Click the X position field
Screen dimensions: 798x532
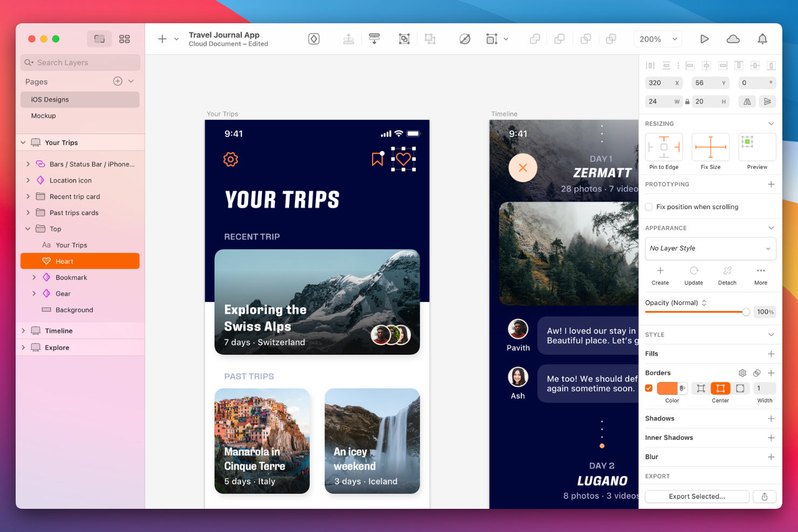[664, 82]
